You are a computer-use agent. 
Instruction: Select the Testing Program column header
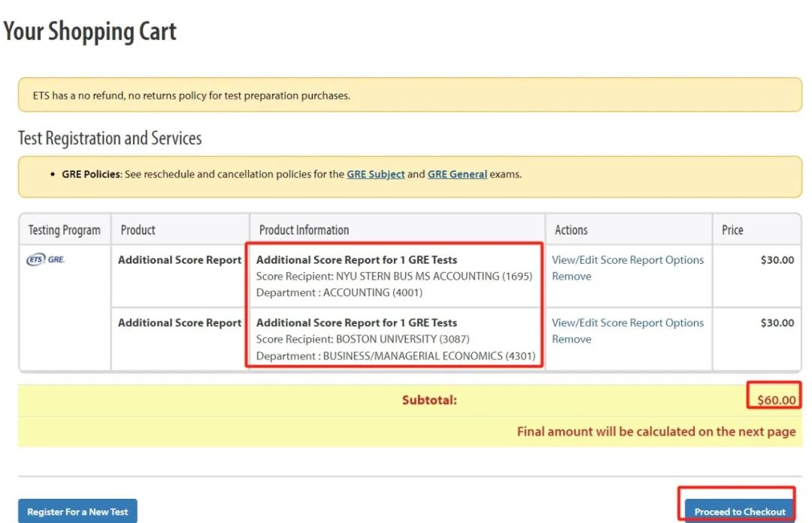(64, 230)
